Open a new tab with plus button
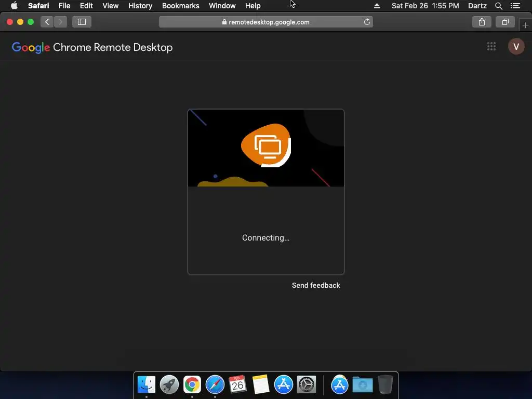Image resolution: width=532 pixels, height=399 pixels. [x=525, y=25]
